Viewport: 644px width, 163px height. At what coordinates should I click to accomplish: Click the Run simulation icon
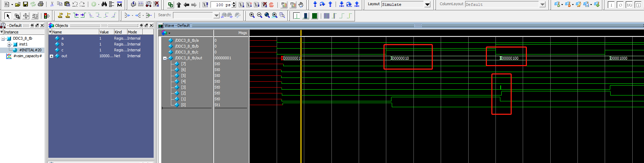tap(241, 4)
